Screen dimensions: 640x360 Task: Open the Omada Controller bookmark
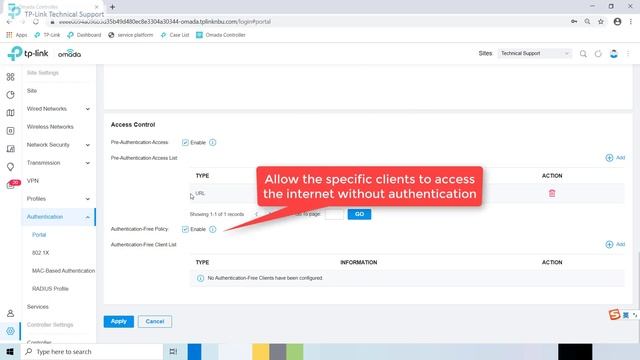pos(221,35)
